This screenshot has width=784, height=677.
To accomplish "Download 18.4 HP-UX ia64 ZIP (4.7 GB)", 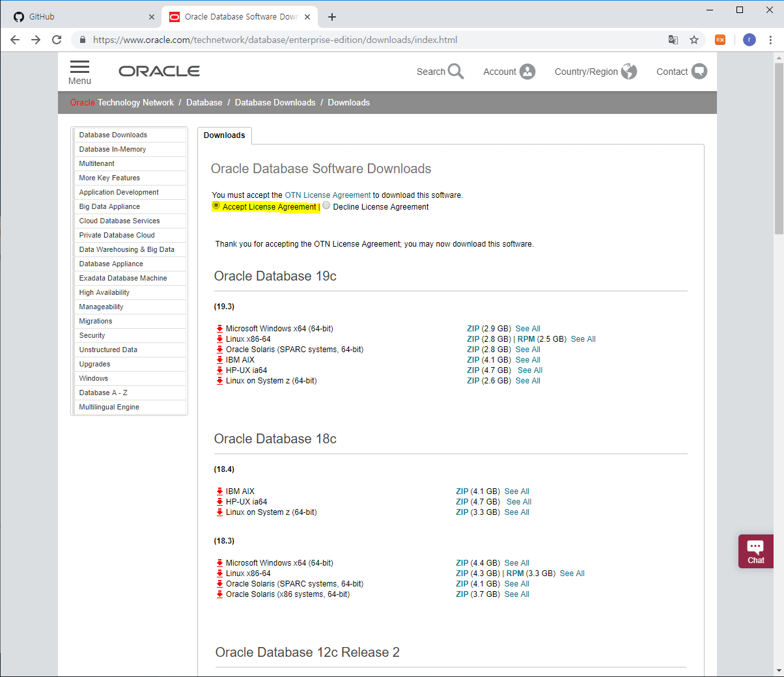I will [462, 502].
